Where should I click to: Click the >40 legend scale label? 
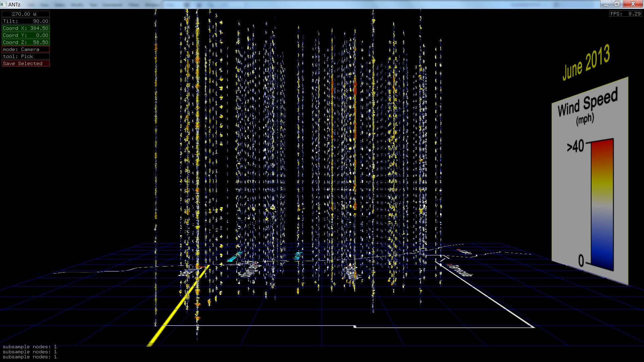coord(575,146)
